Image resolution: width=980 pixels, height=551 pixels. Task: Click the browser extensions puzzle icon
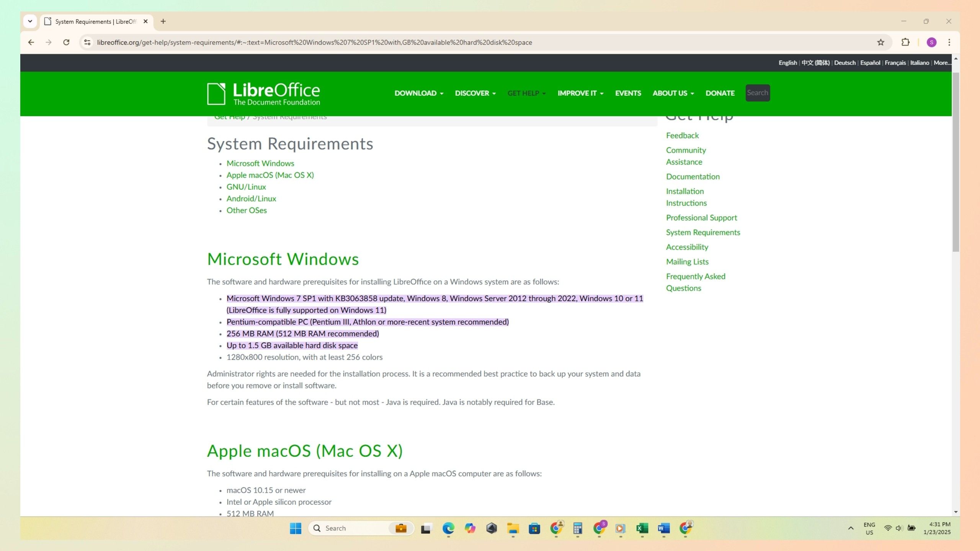tap(906, 42)
